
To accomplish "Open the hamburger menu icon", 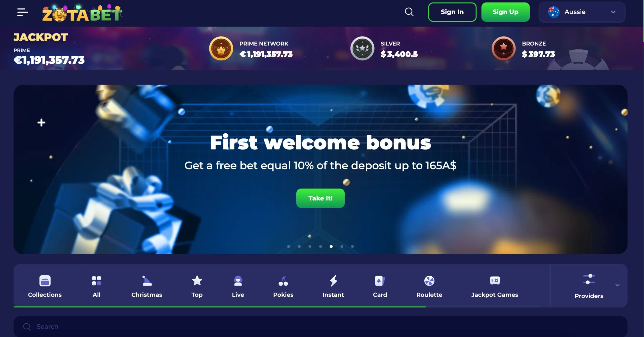I will [x=22, y=12].
